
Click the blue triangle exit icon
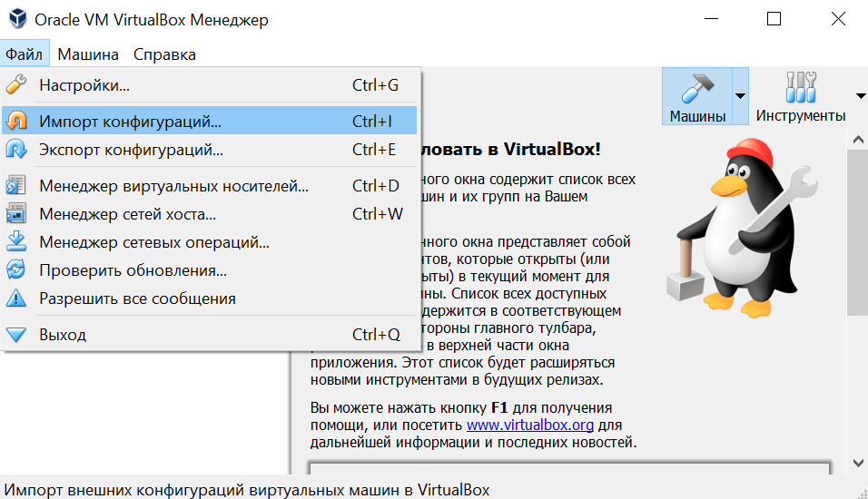point(16,334)
